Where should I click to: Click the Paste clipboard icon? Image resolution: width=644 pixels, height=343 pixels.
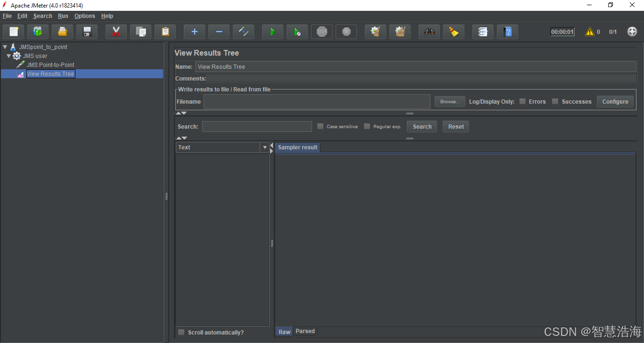click(x=165, y=32)
